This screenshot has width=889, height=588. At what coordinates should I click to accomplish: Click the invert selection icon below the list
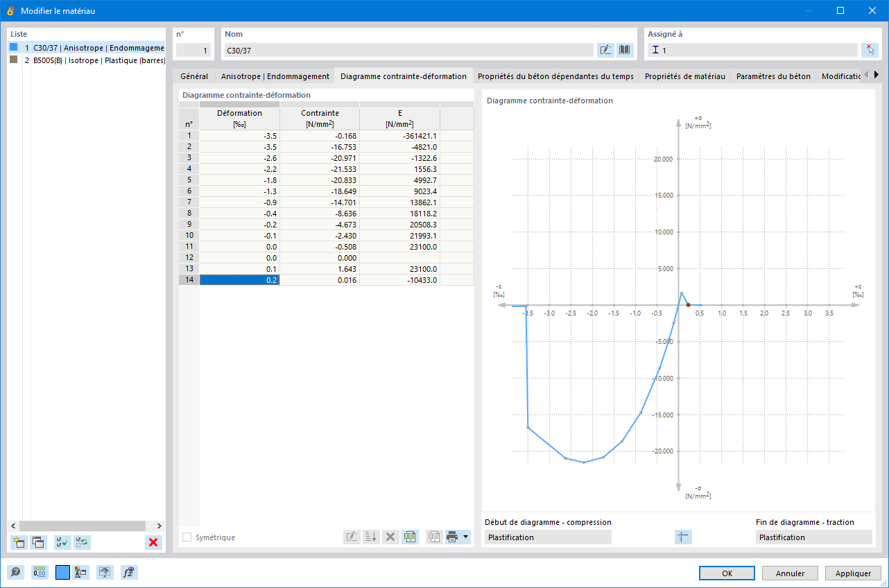[x=82, y=542]
